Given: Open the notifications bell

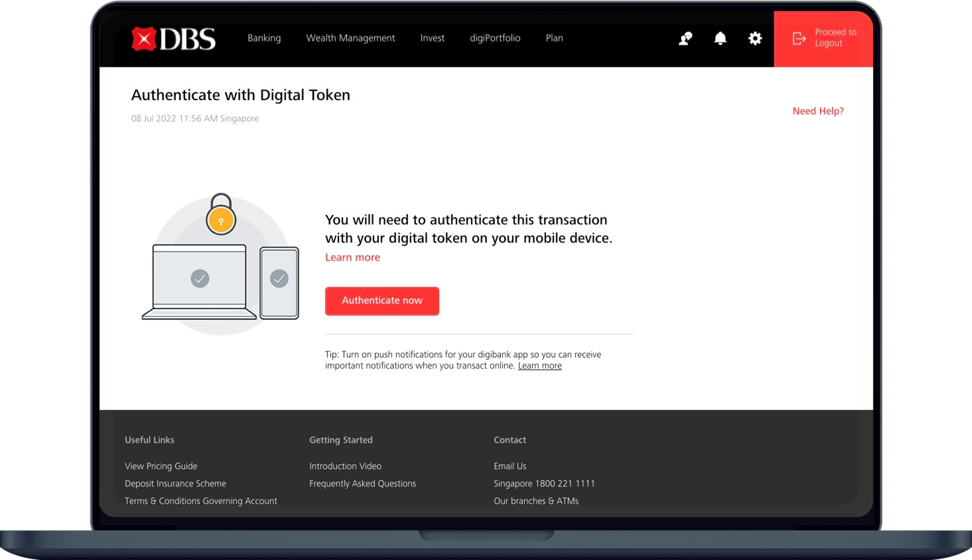Looking at the screenshot, I should (720, 38).
